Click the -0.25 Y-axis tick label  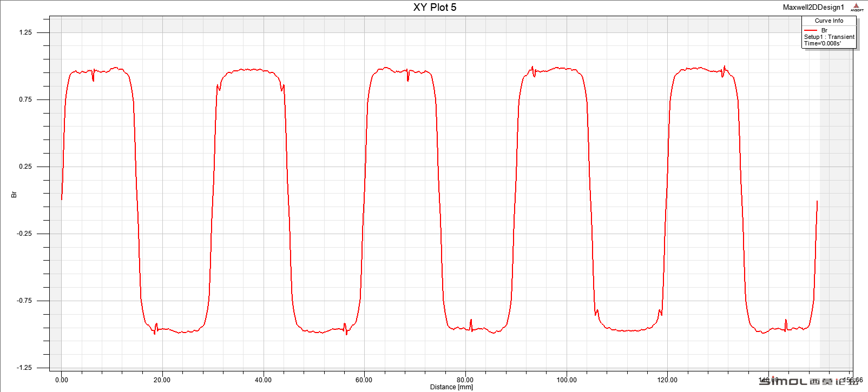(24, 234)
